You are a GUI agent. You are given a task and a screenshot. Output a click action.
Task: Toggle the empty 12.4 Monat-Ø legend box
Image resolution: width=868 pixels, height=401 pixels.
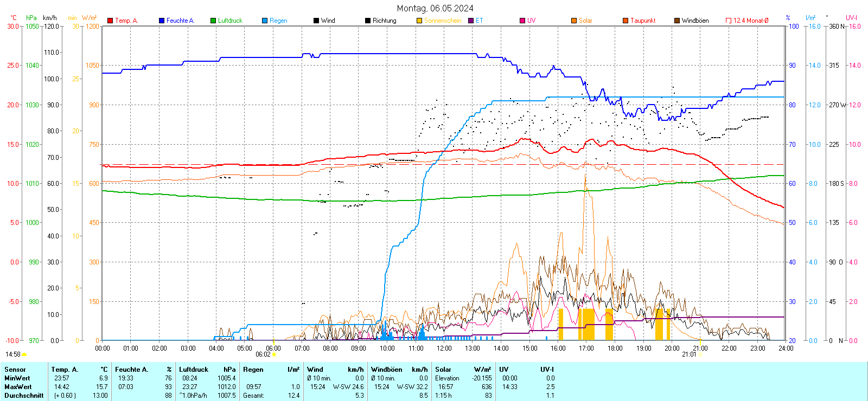point(729,21)
